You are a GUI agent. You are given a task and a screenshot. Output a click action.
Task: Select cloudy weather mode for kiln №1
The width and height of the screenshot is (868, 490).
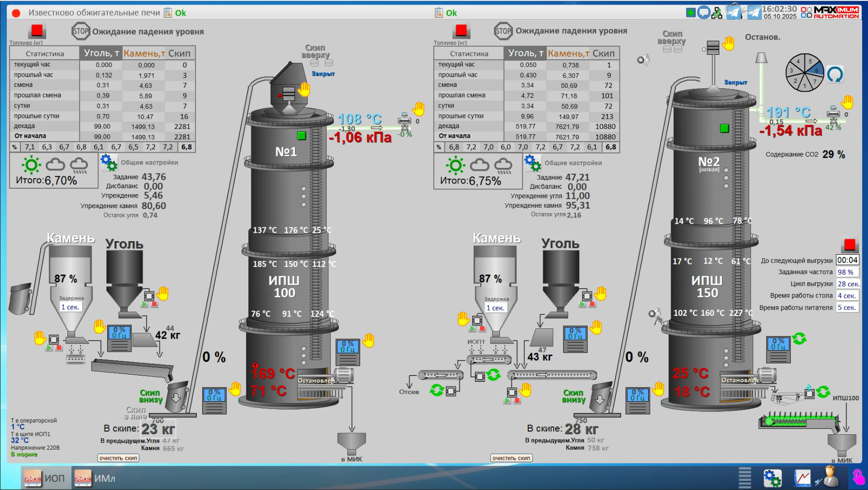click(x=55, y=165)
